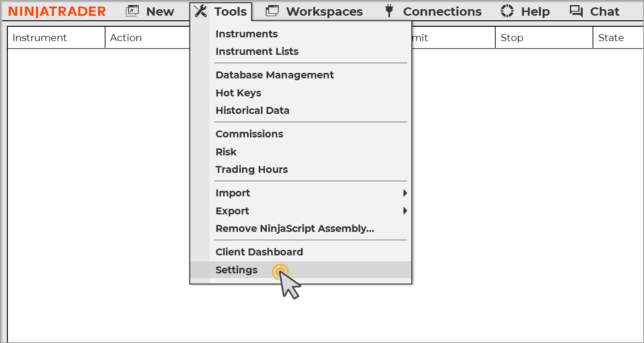Viewport: 644px width, 343px height.
Task: Click Remove NinjaScript Assembly option
Action: [x=295, y=229]
